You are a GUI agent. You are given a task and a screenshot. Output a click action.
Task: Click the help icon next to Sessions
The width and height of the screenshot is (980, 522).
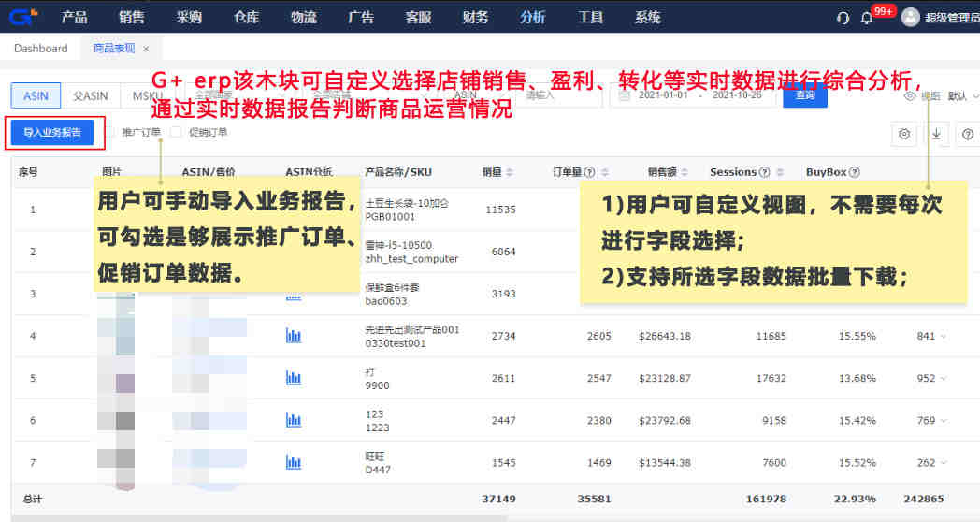tap(764, 172)
